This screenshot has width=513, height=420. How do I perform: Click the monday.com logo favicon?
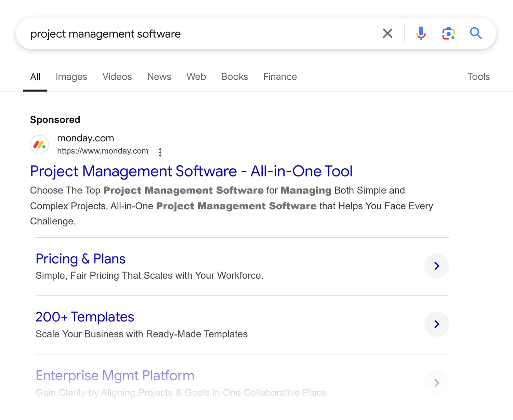pyautogui.click(x=39, y=144)
